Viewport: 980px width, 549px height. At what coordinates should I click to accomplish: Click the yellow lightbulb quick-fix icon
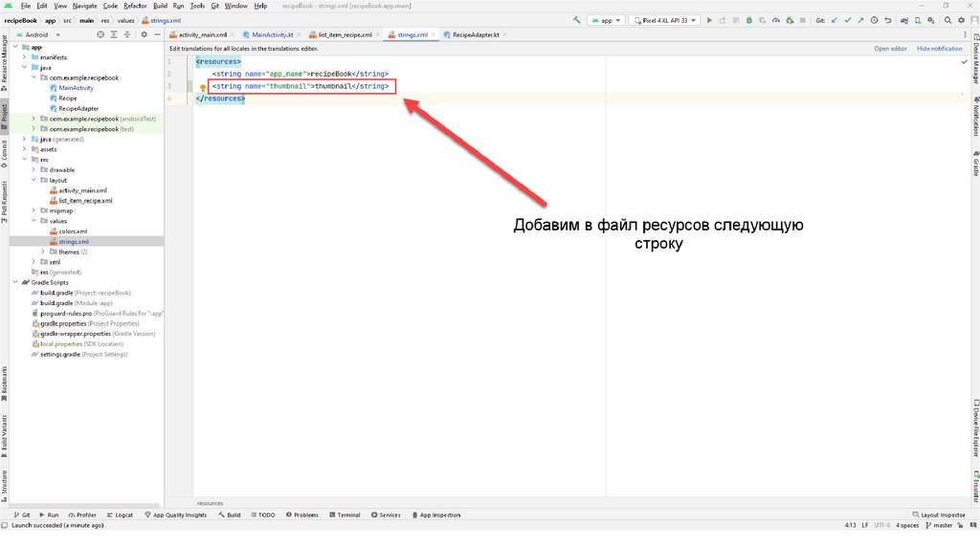tap(203, 87)
